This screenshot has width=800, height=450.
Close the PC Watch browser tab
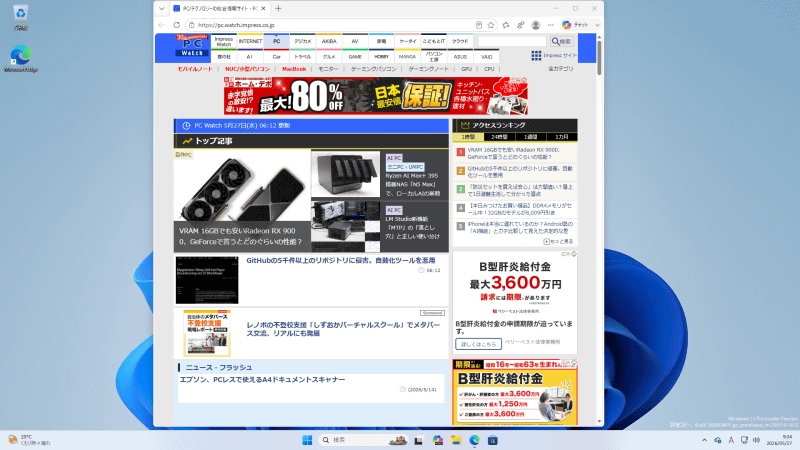(264, 9)
